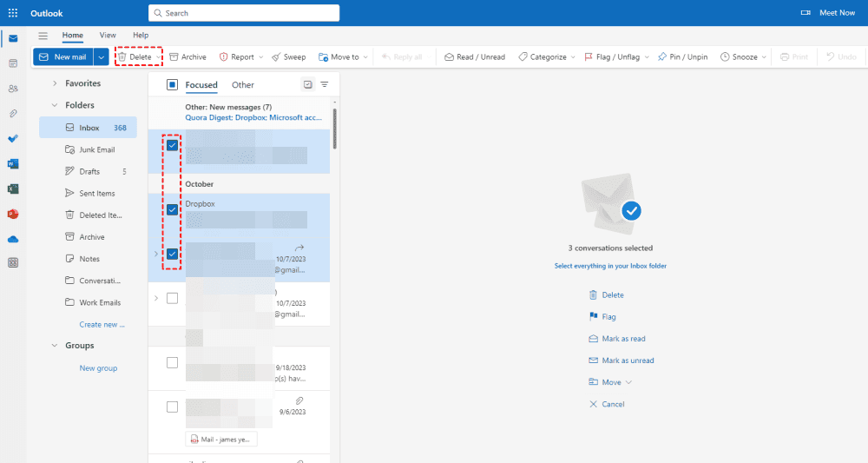This screenshot has width=868, height=463.
Task: Open the Word app icon in sidebar
Action: pyautogui.click(x=13, y=163)
